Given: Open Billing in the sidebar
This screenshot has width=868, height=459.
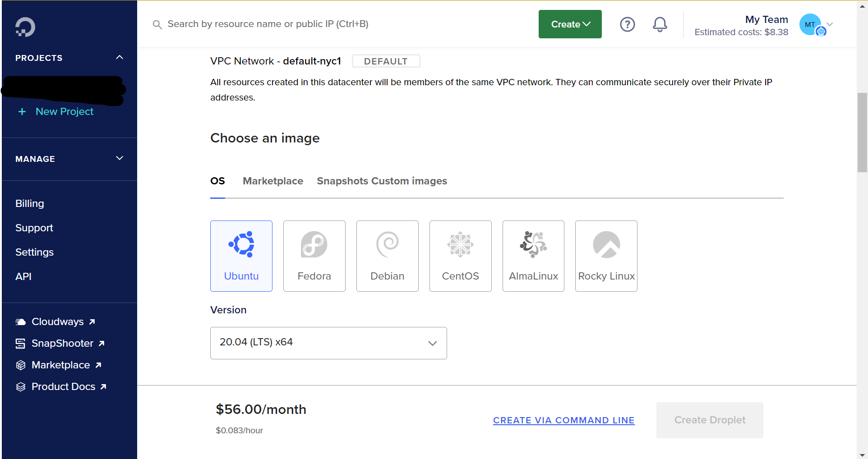Looking at the screenshot, I should click(x=30, y=204).
